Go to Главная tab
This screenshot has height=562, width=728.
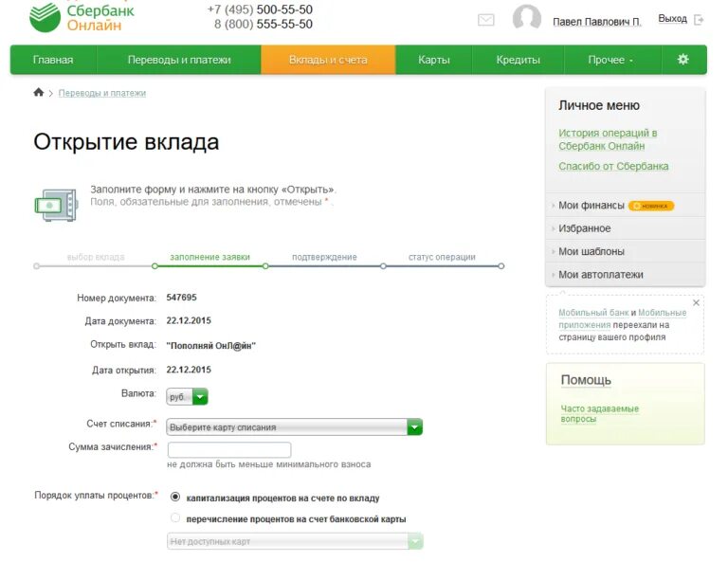tap(53, 60)
